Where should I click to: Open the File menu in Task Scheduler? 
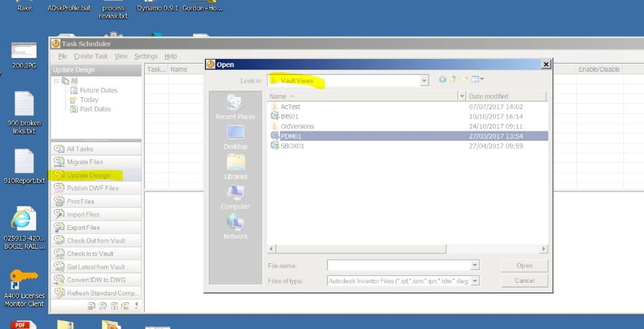coord(62,56)
